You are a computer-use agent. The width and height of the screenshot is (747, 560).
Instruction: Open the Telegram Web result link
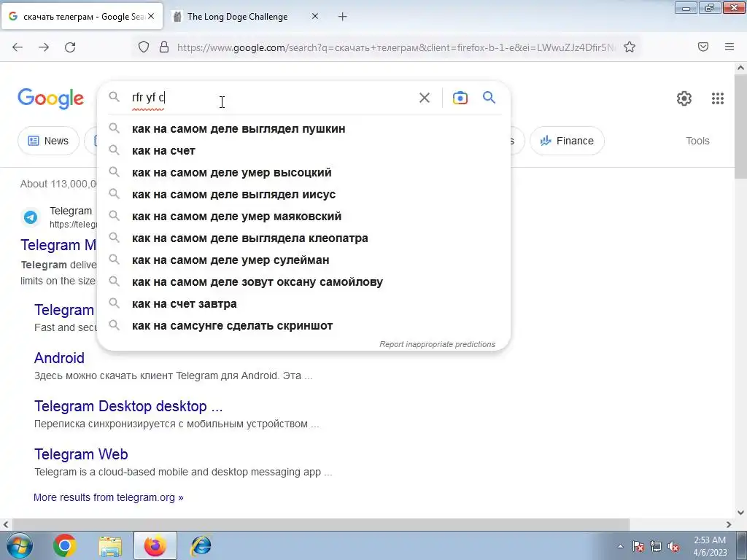click(x=81, y=454)
